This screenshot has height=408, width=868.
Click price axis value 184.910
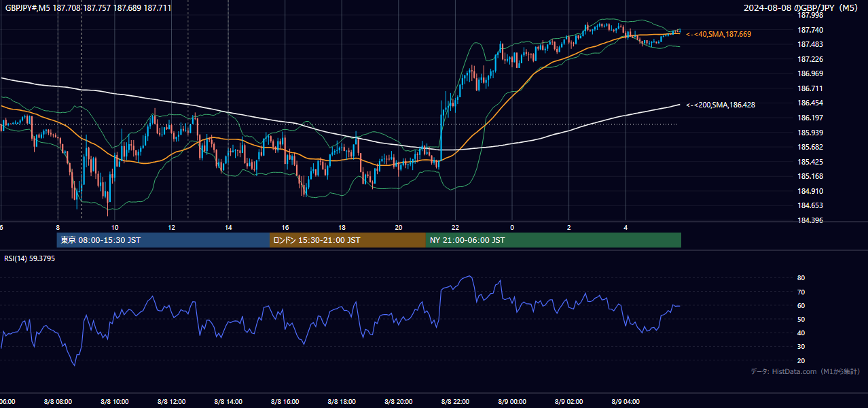point(810,191)
